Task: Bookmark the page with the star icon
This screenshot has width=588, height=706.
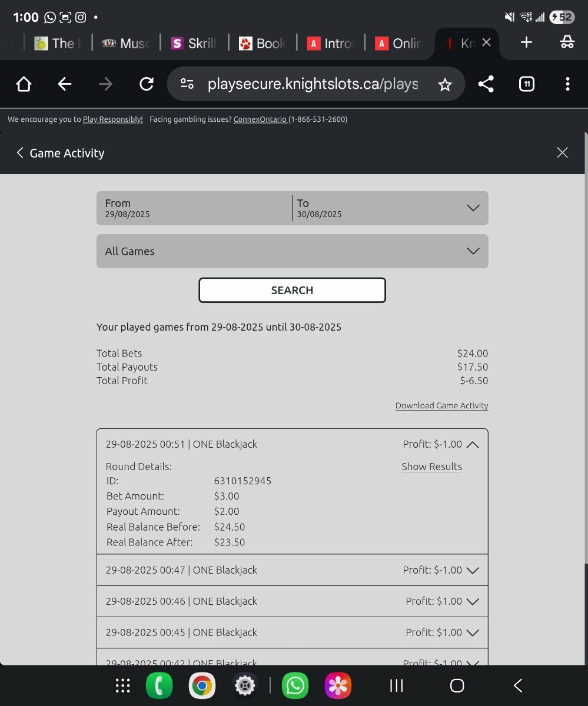Action: (x=445, y=85)
